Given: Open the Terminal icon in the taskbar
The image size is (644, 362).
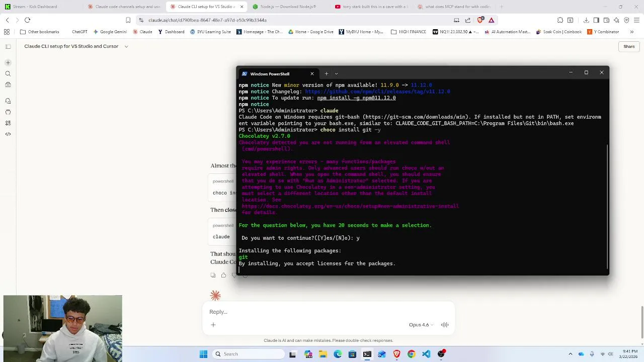Looking at the screenshot, I should tap(367, 354).
